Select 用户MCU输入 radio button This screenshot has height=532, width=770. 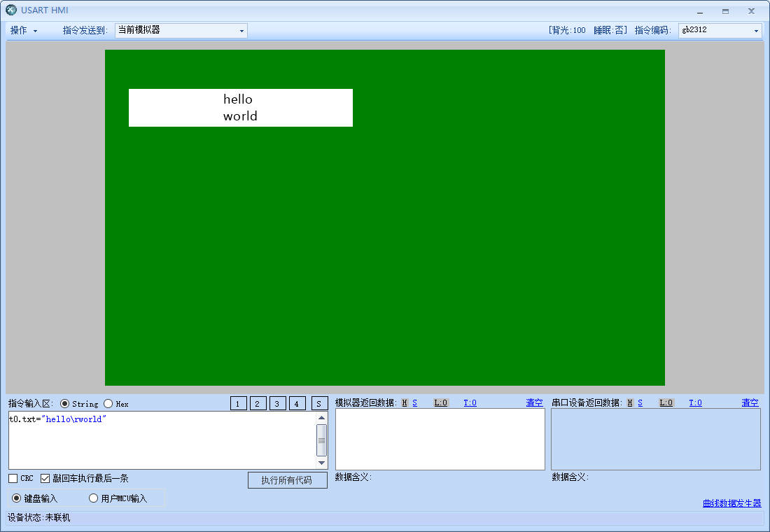(93, 498)
